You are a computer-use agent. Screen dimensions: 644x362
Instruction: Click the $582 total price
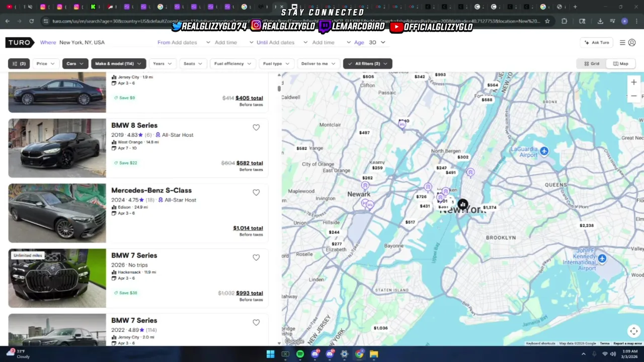coord(250,163)
